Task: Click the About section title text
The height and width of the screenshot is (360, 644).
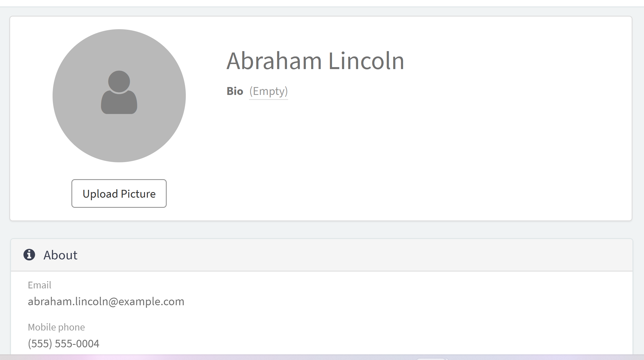Action: (x=60, y=255)
